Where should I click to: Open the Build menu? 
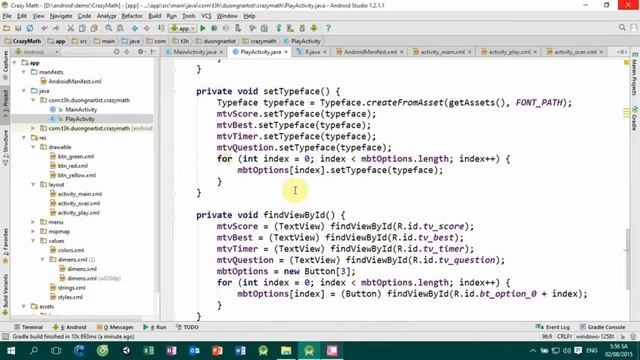tap(154, 16)
